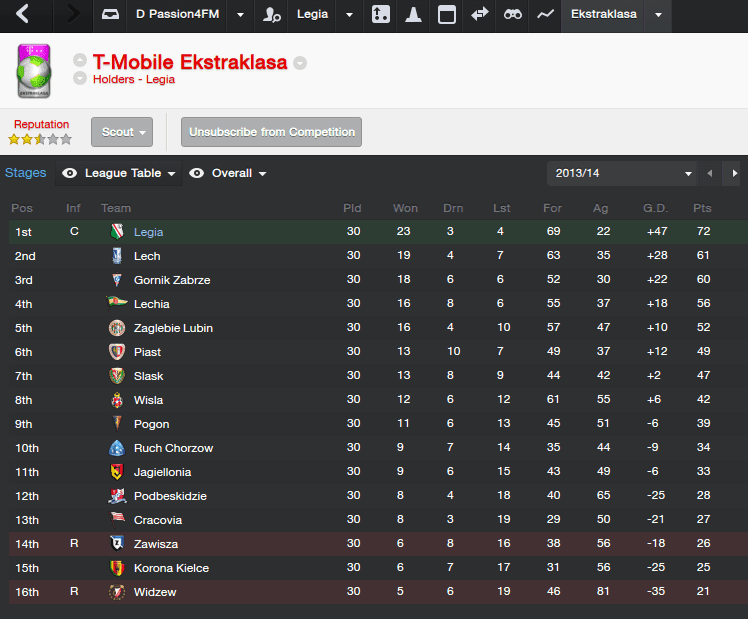Open scouting binoculars icon
The width and height of the screenshot is (748, 619).
[x=512, y=15]
